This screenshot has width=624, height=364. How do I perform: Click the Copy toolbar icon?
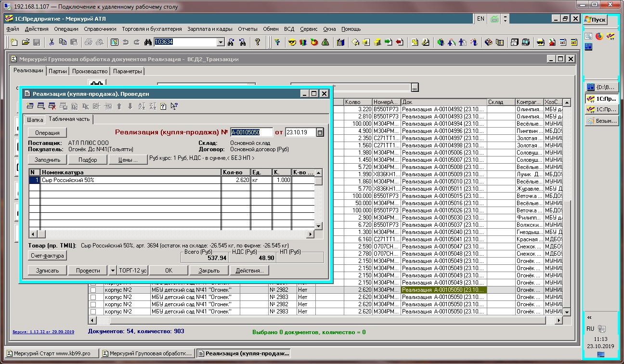tap(63, 42)
